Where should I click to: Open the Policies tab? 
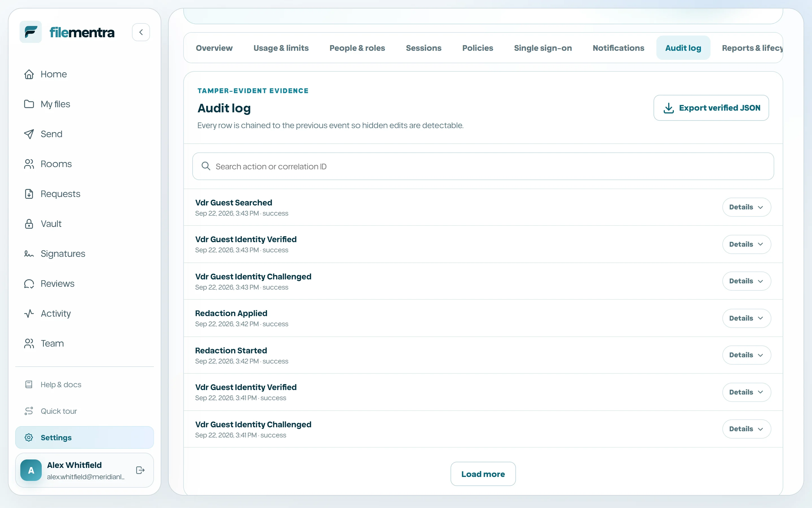tap(477, 48)
